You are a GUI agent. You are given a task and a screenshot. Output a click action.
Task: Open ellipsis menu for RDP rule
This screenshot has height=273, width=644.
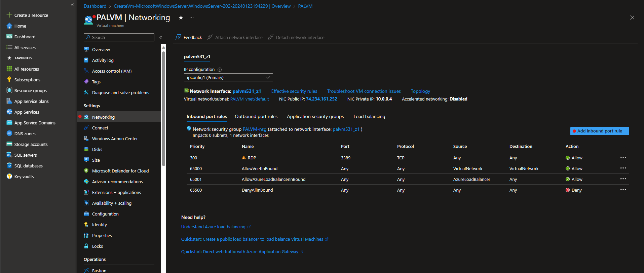coord(623,157)
